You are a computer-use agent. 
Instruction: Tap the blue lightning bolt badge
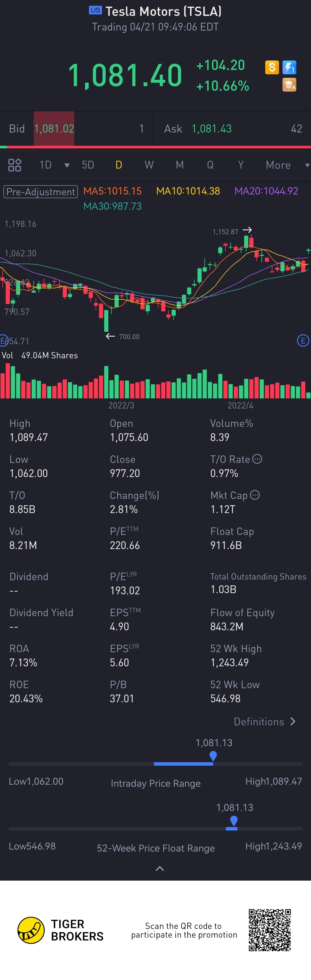(x=289, y=67)
